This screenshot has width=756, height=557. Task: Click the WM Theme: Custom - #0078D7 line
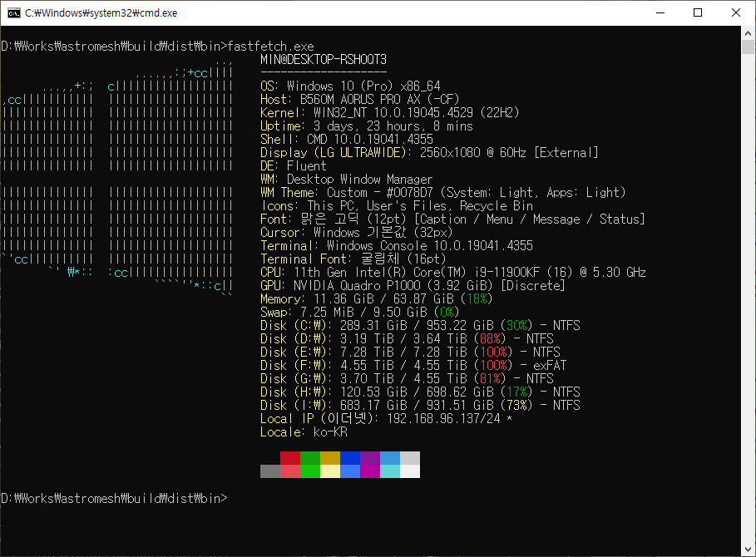(442, 193)
